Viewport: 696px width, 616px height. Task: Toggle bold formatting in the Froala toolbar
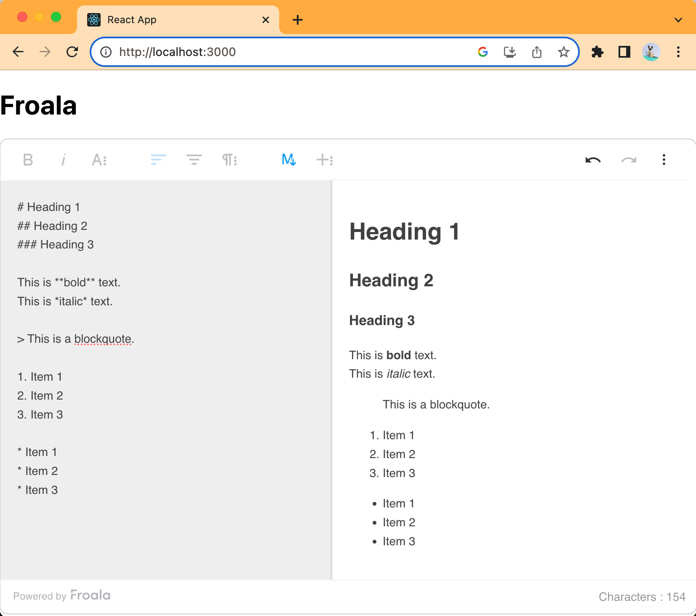[x=28, y=160]
